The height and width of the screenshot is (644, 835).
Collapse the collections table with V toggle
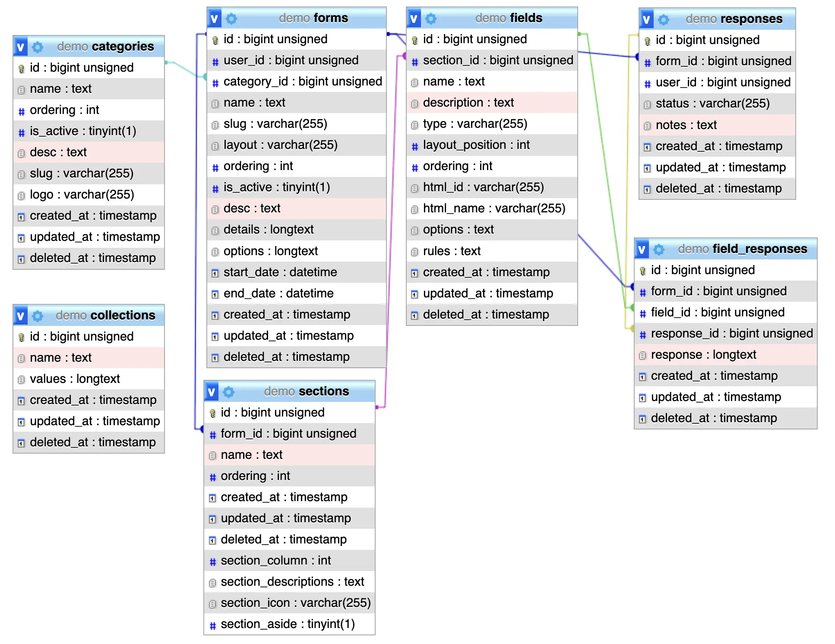(21, 316)
